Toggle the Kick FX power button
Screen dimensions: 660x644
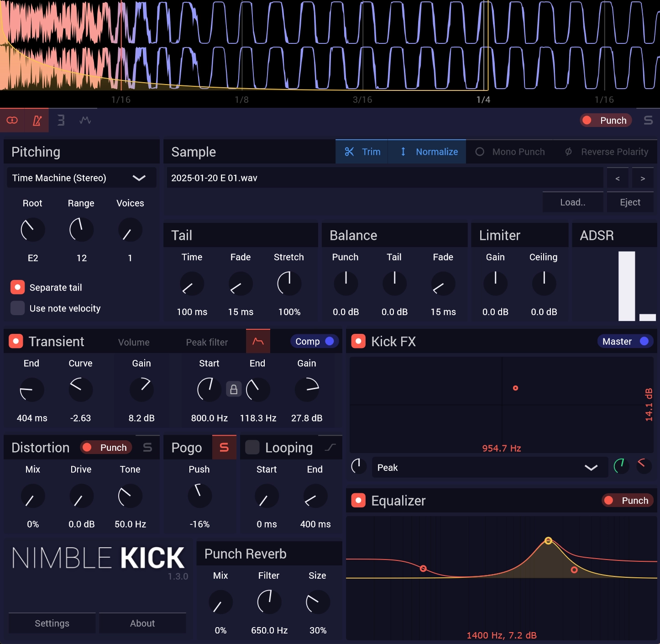(x=358, y=341)
